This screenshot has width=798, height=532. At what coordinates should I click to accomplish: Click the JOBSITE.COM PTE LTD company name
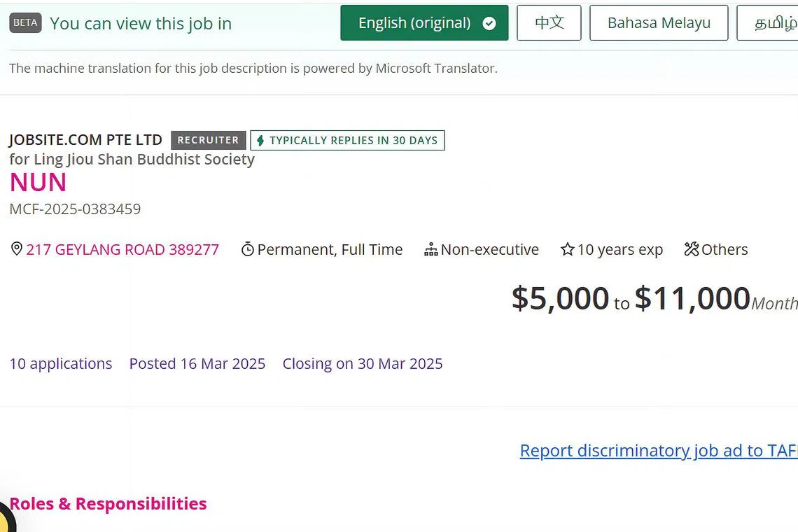pos(85,139)
